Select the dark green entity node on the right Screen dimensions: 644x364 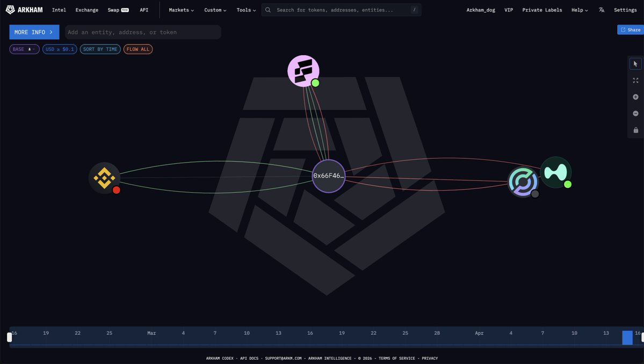pos(555,172)
